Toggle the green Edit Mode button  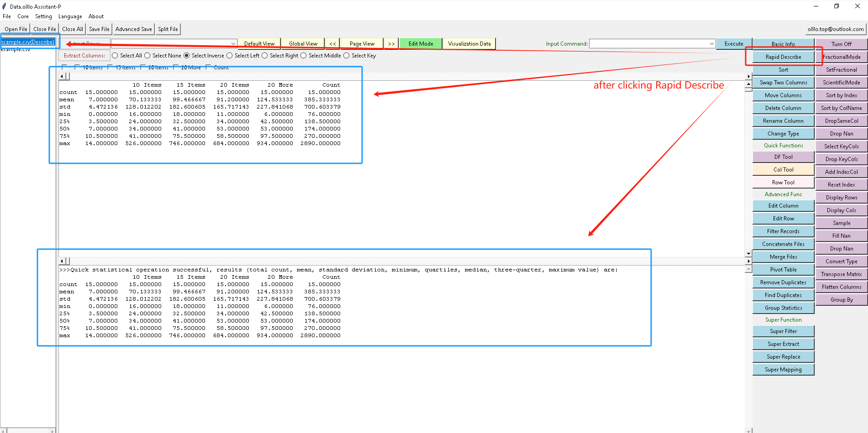tap(421, 44)
